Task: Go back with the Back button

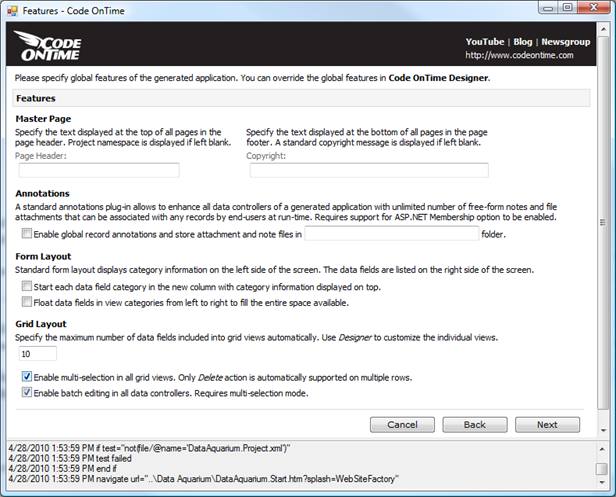Action: pyautogui.click(x=475, y=425)
